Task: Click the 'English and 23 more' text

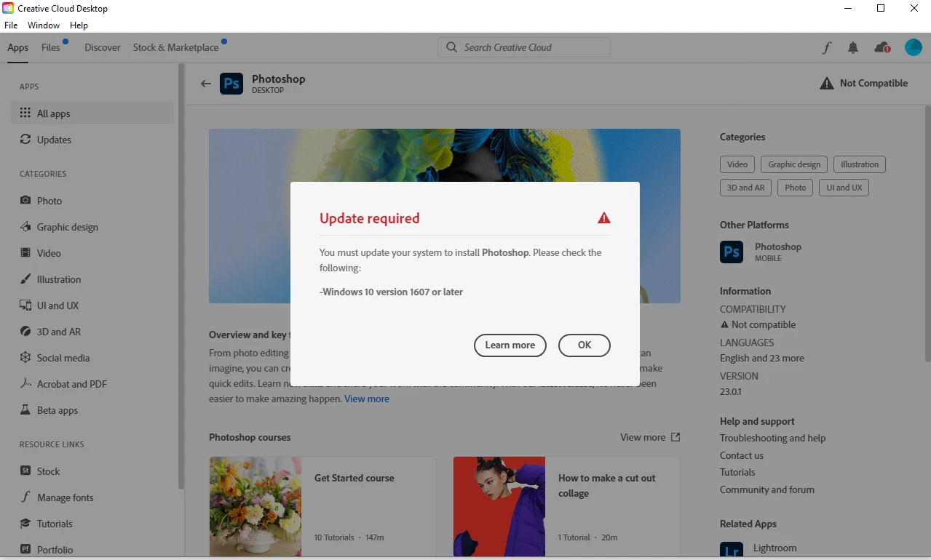Action: pyautogui.click(x=762, y=358)
